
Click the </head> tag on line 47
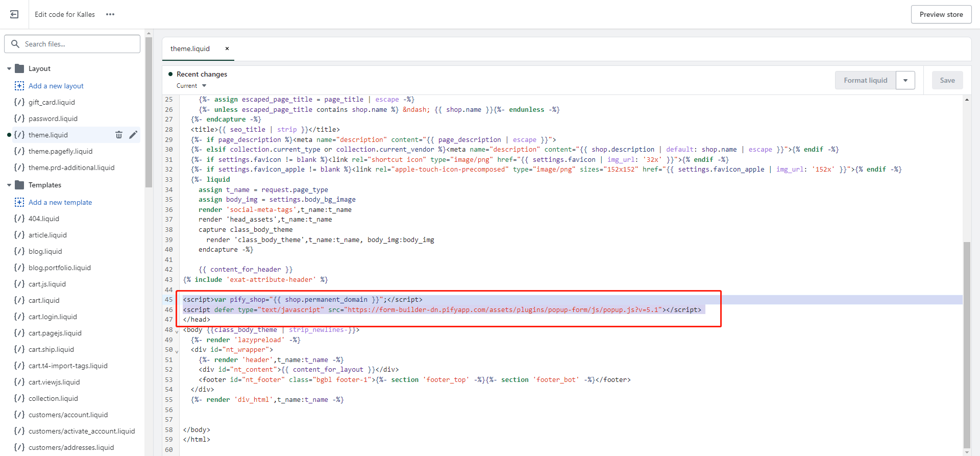click(197, 320)
